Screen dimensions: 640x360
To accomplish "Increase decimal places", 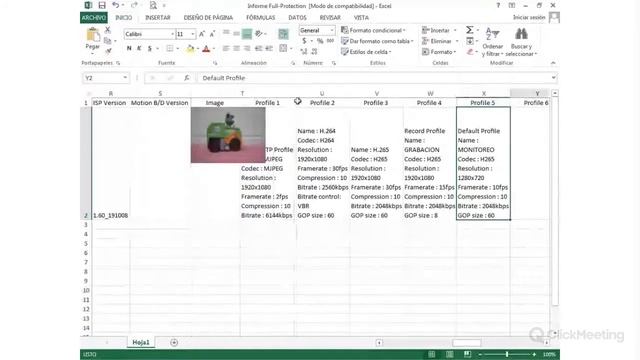I will pos(304,51).
